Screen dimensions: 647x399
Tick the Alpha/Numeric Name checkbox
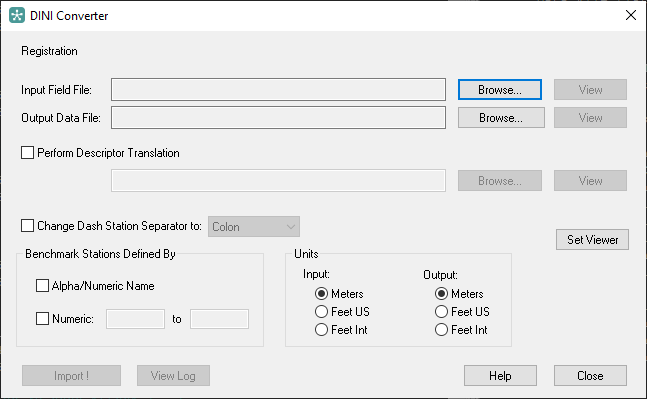(x=43, y=286)
